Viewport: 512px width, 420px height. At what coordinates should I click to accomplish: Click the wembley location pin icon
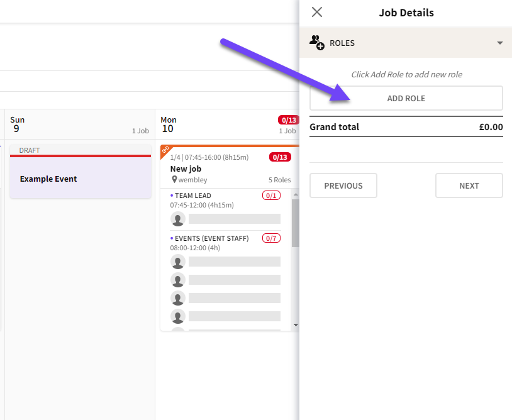click(x=174, y=180)
